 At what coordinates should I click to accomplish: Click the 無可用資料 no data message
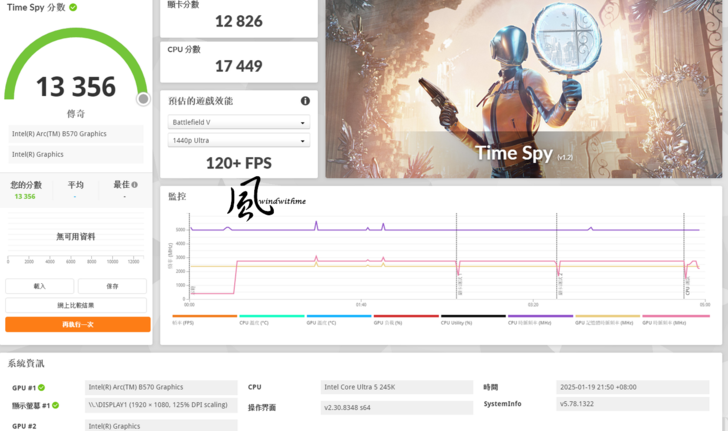click(76, 236)
